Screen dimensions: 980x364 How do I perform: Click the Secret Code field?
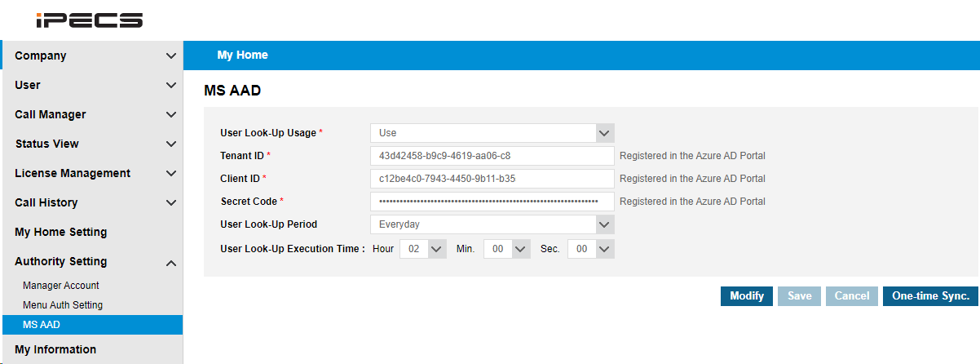click(x=492, y=202)
